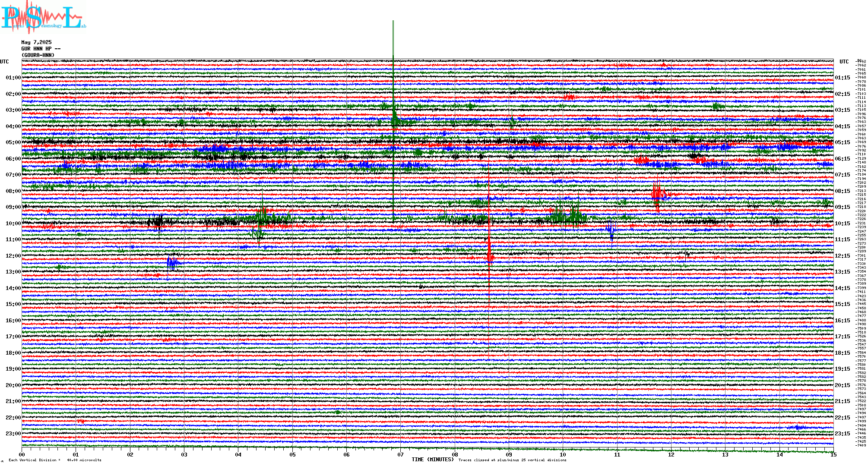Click the '21:00' hour label

(x=13, y=401)
